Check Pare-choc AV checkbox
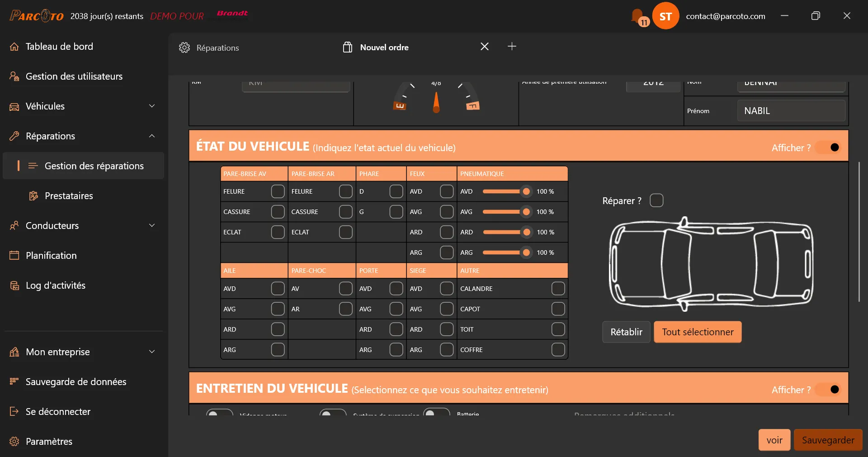Screen dimensions: 868x457 (345, 289)
